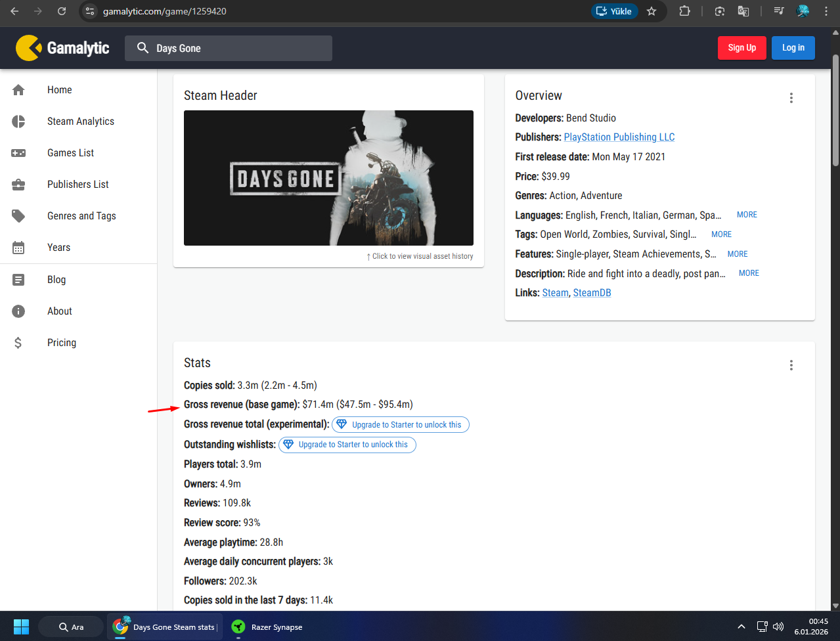Expand Languages with the MORE control
The width and height of the screenshot is (840, 641).
(746, 214)
